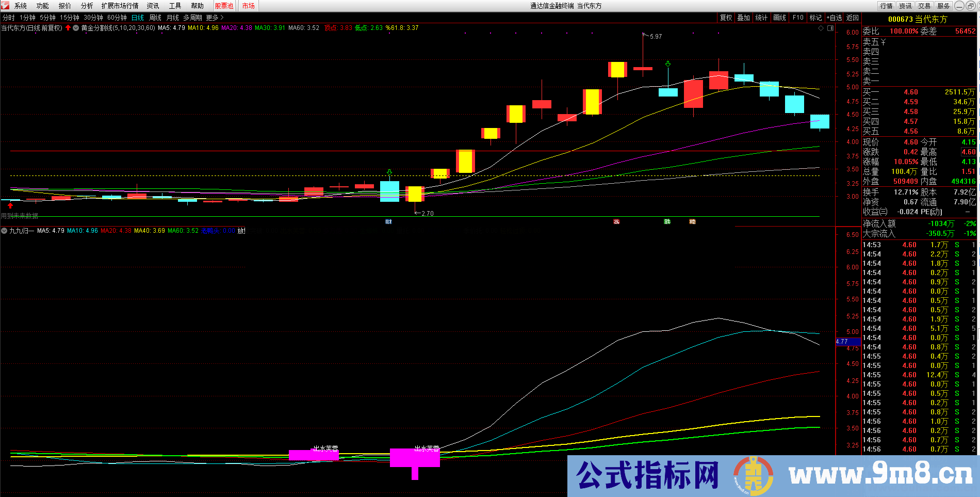Expand 更多 period options

pyautogui.click(x=215, y=18)
